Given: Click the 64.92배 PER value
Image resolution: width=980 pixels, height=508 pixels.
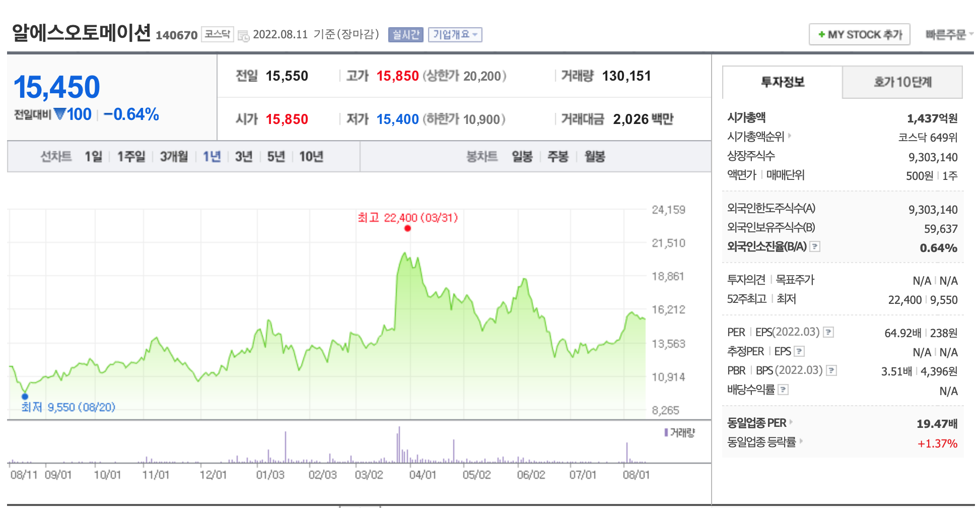Looking at the screenshot, I should coord(903,333).
